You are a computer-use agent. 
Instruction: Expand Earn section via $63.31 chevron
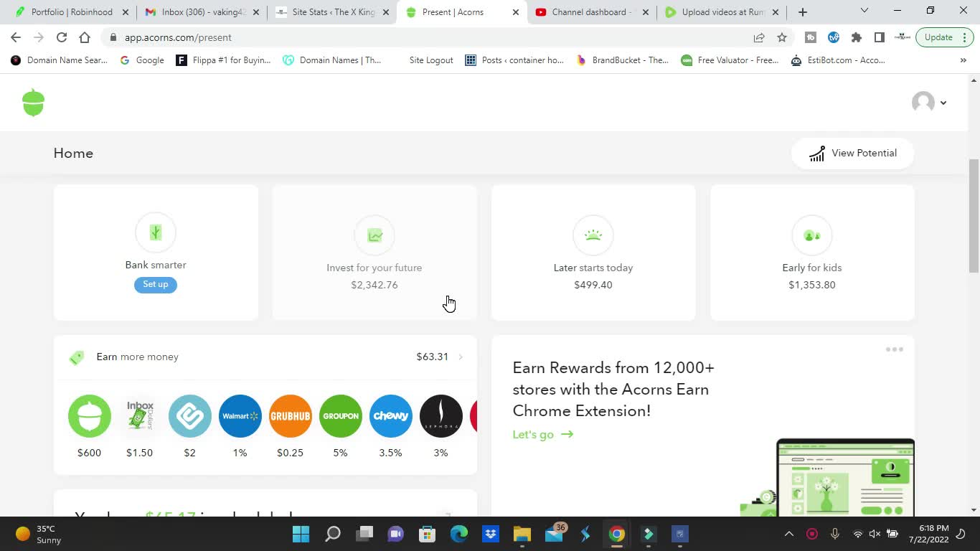[460, 357]
